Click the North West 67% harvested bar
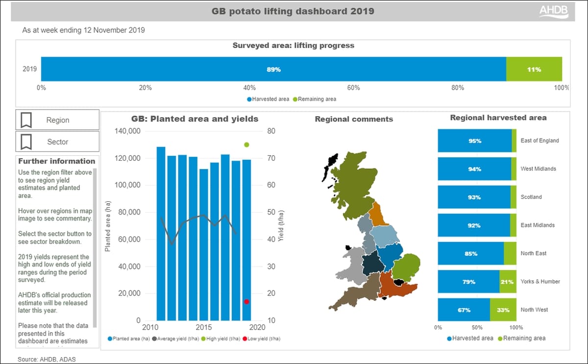588x364 pixels. click(x=464, y=310)
